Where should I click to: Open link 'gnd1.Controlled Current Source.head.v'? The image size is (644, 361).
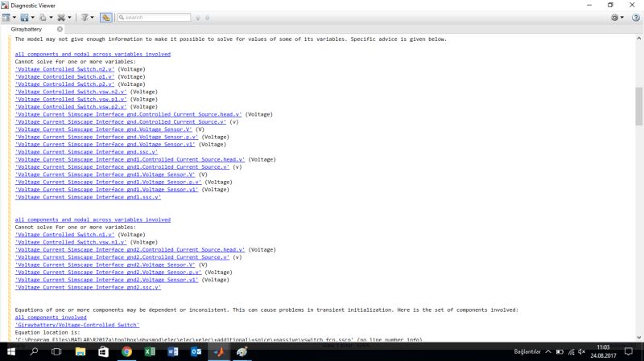(x=130, y=159)
